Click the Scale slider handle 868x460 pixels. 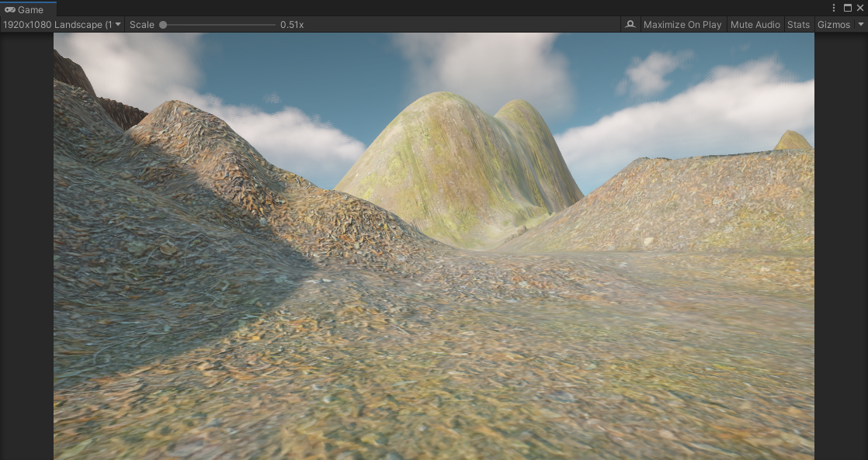coord(163,24)
